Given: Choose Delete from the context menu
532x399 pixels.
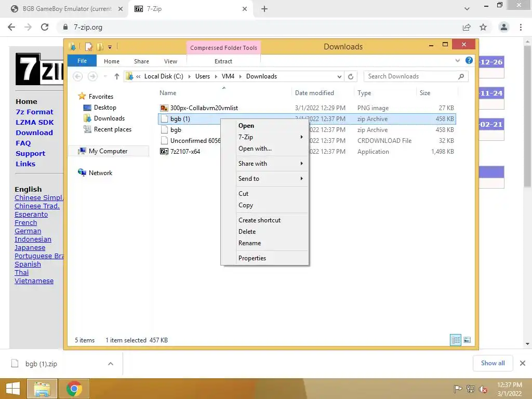Looking at the screenshot, I should [247, 232].
